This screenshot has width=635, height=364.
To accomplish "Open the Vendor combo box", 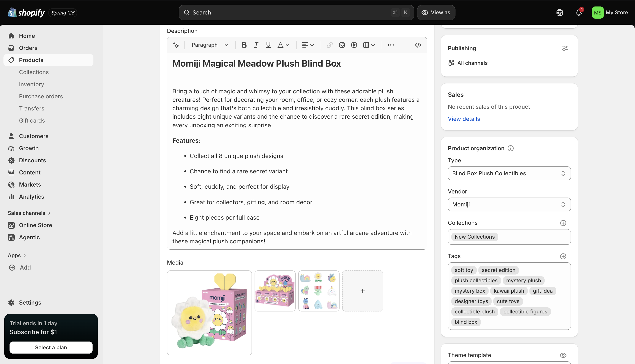I will tap(509, 204).
